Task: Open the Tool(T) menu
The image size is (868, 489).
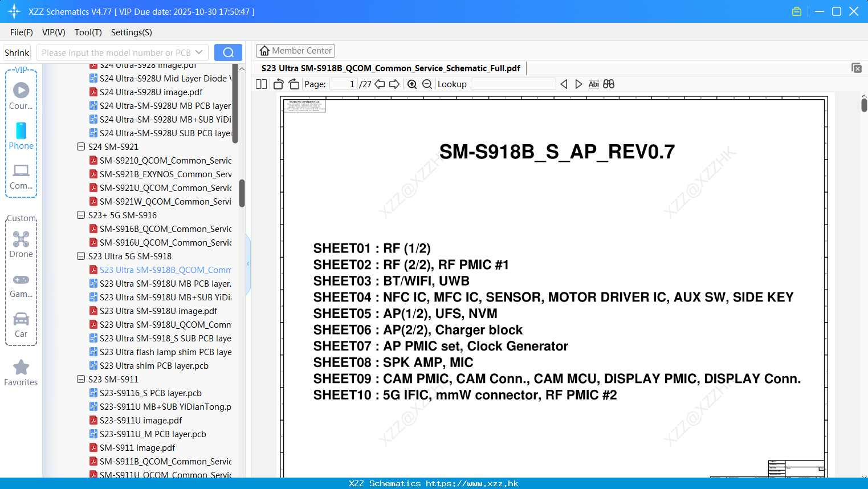Action: (x=88, y=32)
